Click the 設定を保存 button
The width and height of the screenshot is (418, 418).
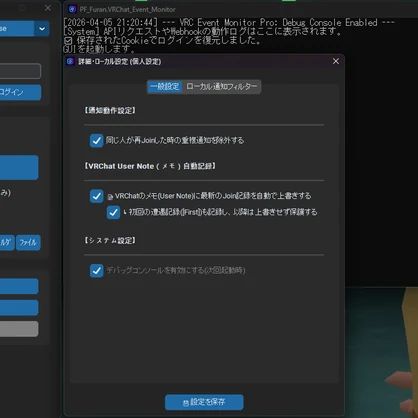[x=204, y=402]
